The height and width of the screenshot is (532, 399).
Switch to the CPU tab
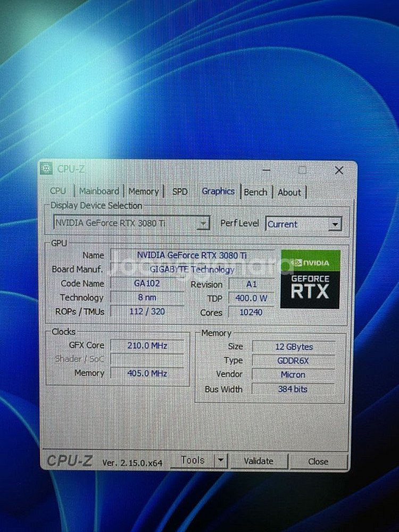coord(58,191)
